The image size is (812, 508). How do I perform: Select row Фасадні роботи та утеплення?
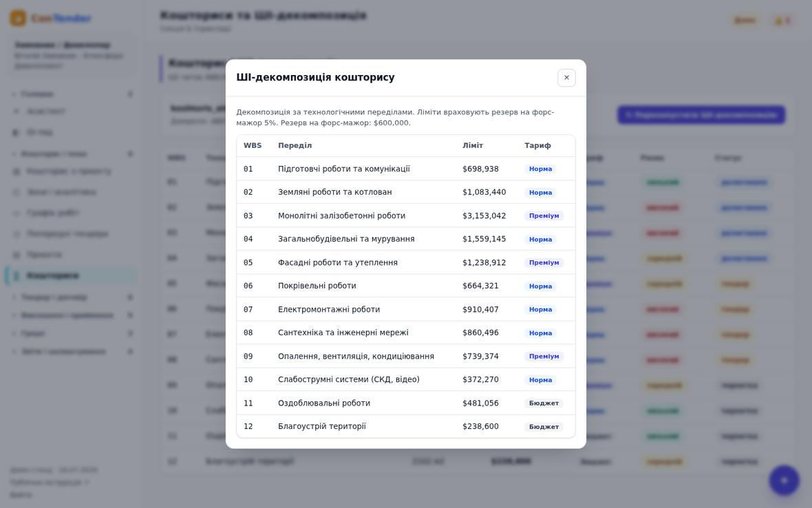406,262
